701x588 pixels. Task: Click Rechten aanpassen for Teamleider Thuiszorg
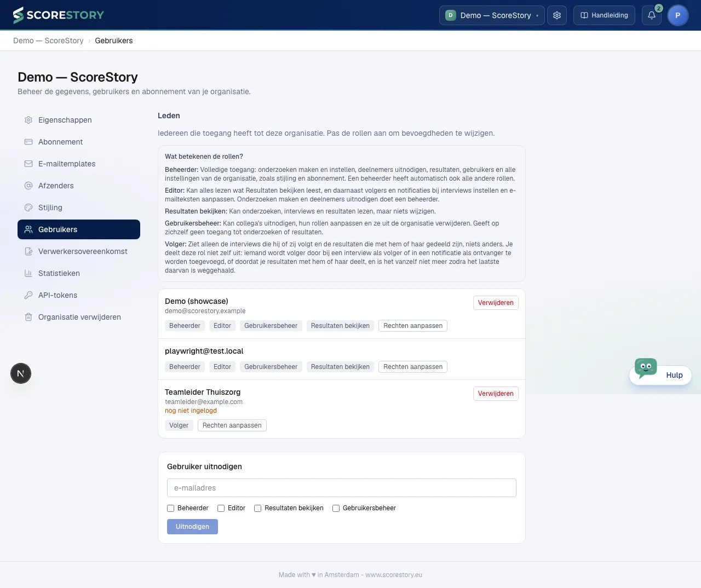pyautogui.click(x=232, y=425)
